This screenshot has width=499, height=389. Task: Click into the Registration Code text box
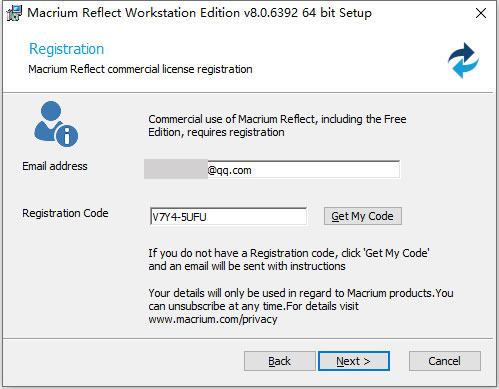click(x=228, y=217)
